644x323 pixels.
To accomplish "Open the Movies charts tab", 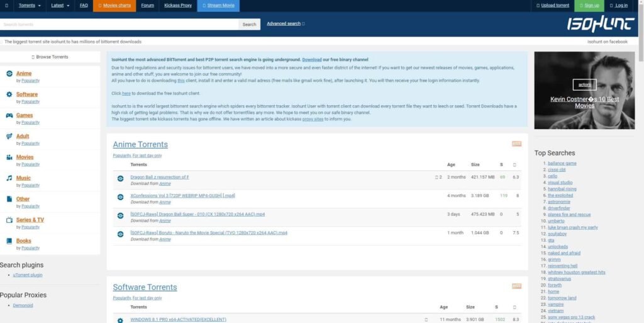I will (114, 5).
